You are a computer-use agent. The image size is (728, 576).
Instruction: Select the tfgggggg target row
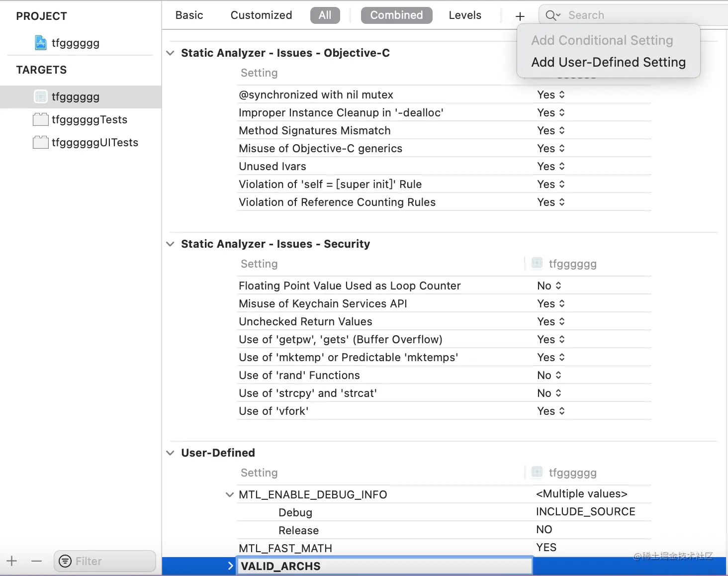[81, 96]
